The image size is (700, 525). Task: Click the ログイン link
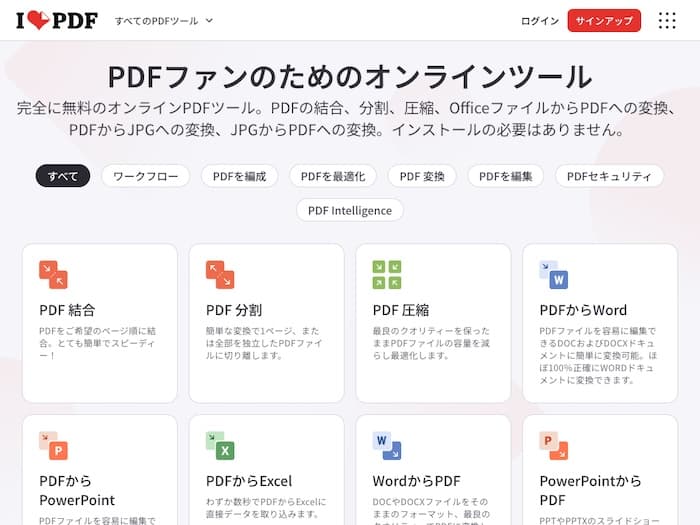pyautogui.click(x=540, y=21)
